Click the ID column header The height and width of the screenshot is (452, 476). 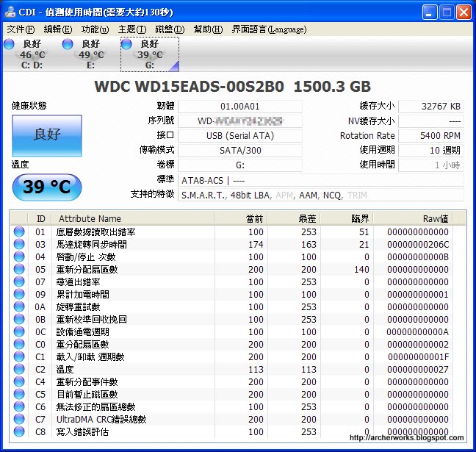[40, 219]
